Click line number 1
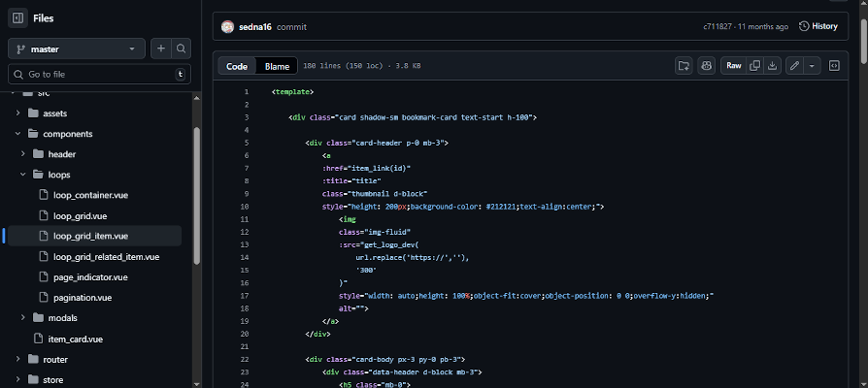The height and width of the screenshot is (388, 868). point(246,92)
